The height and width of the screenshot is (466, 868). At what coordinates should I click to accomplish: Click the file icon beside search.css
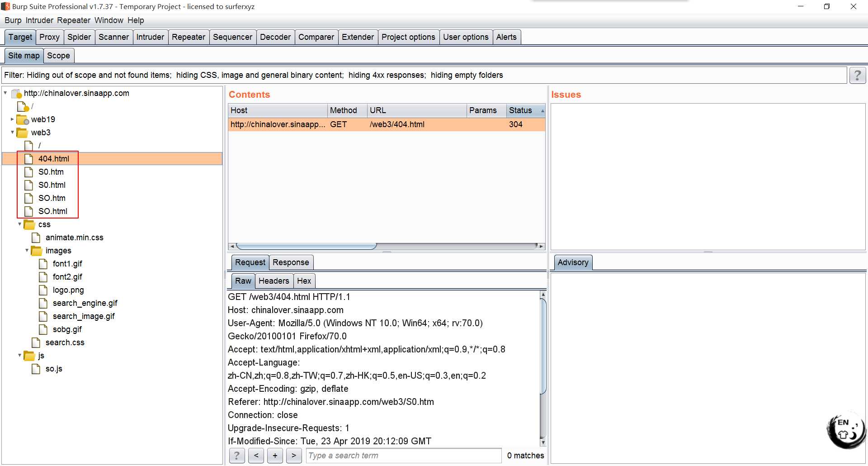(36, 342)
